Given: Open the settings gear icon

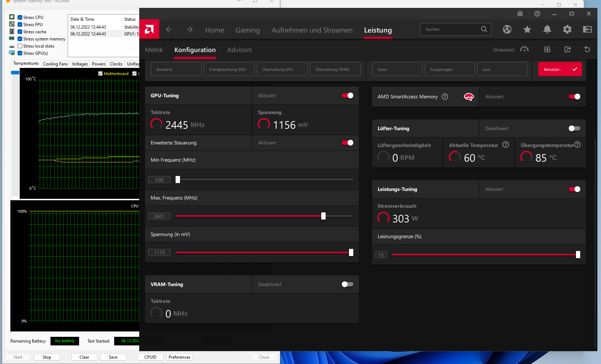Looking at the screenshot, I should [567, 29].
